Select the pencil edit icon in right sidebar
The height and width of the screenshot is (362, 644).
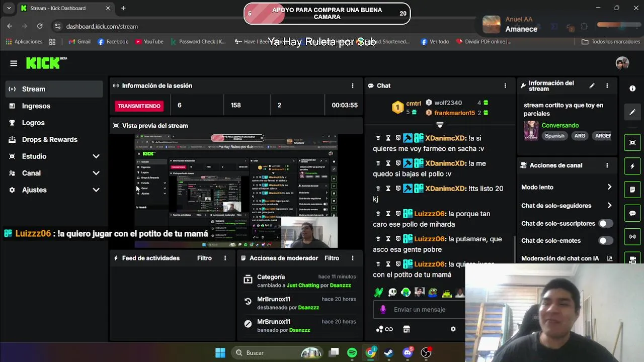click(x=632, y=112)
